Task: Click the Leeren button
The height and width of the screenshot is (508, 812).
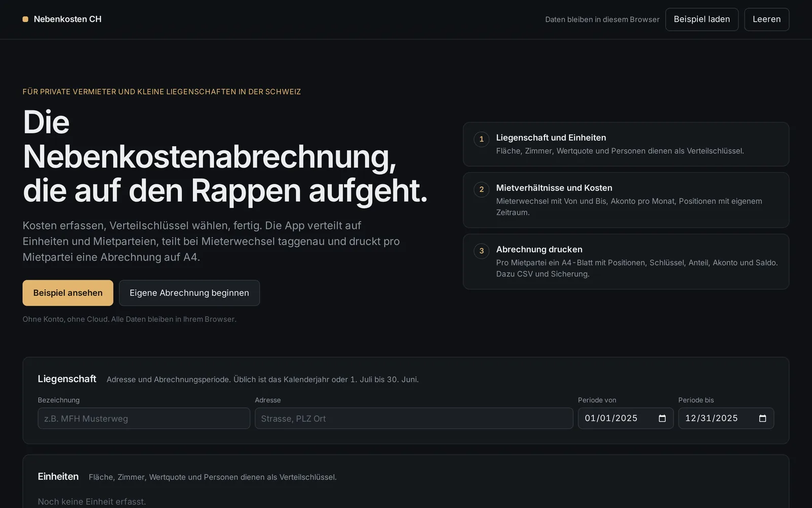Action: (766, 19)
